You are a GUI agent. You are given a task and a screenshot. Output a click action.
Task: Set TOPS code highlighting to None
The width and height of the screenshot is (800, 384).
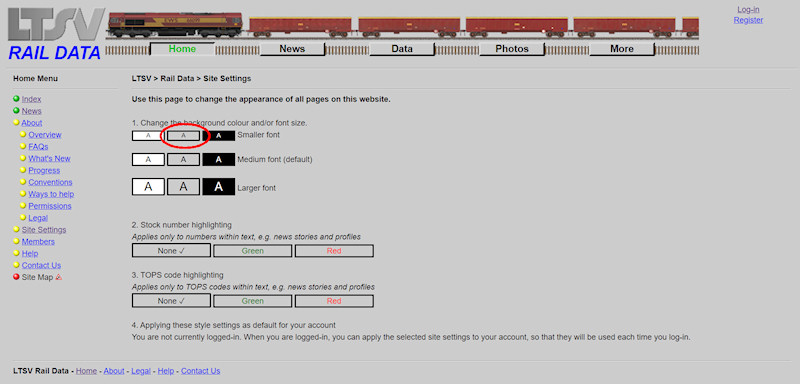[171, 301]
